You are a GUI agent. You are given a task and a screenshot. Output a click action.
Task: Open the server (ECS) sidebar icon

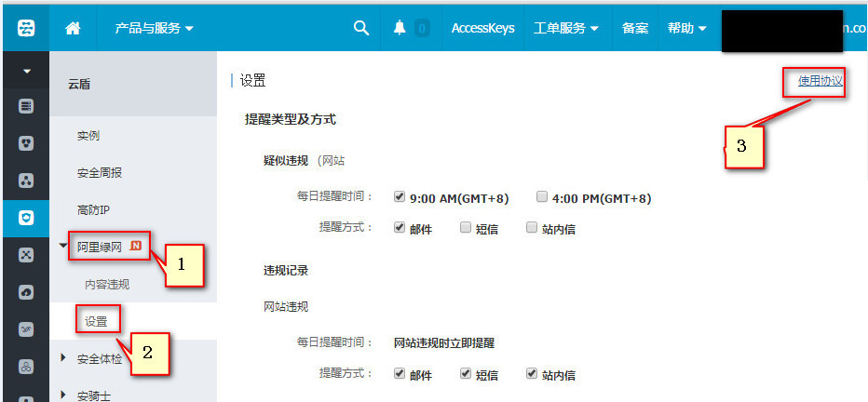[26, 106]
